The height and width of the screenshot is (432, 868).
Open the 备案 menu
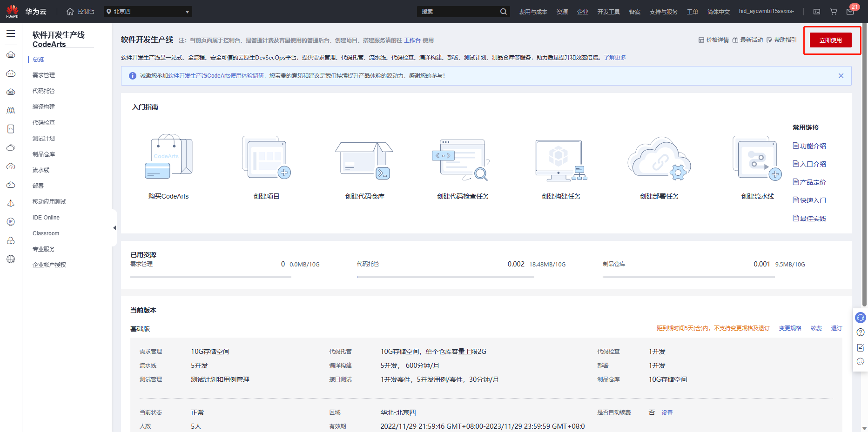tap(634, 12)
